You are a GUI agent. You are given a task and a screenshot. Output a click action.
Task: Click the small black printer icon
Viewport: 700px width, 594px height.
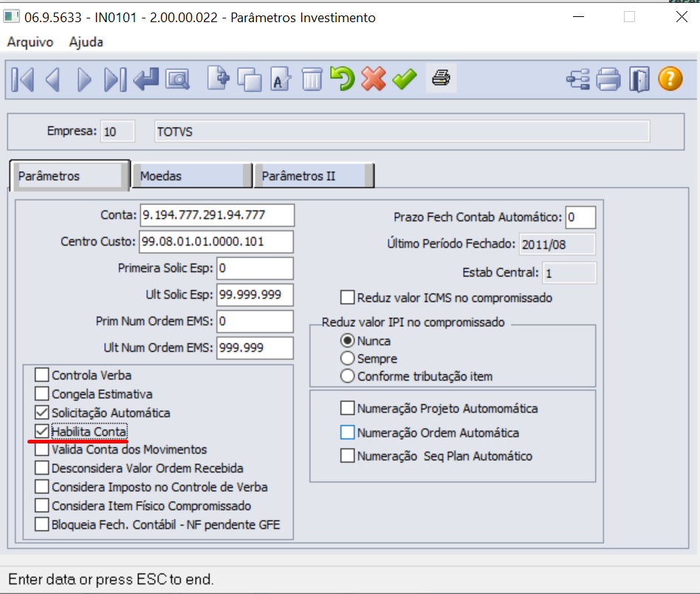(441, 78)
